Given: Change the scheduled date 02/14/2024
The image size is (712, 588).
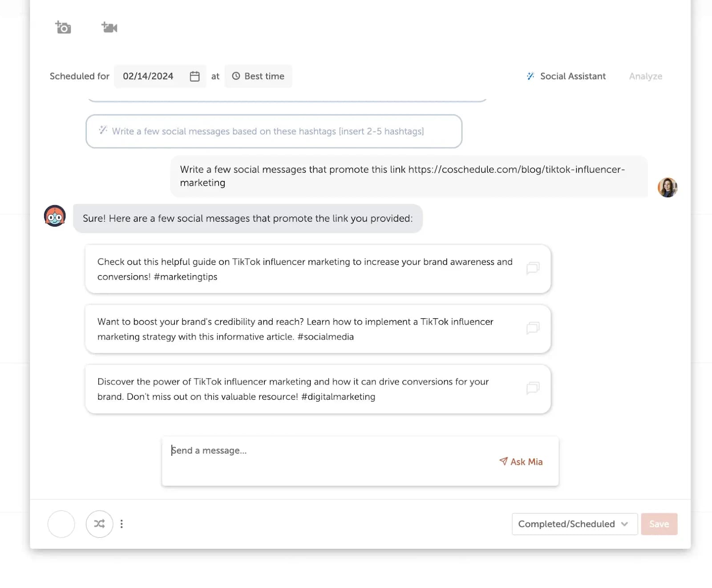Looking at the screenshot, I should [x=148, y=76].
